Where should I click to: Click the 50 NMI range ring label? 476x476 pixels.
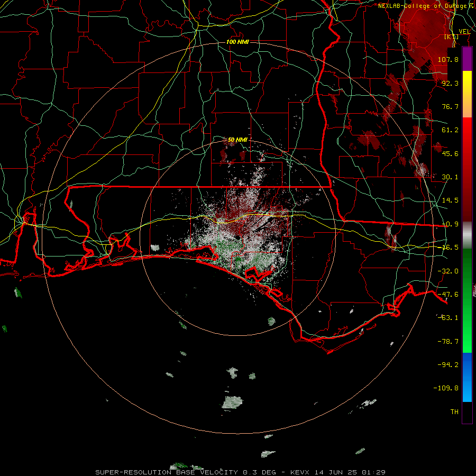[x=237, y=140]
